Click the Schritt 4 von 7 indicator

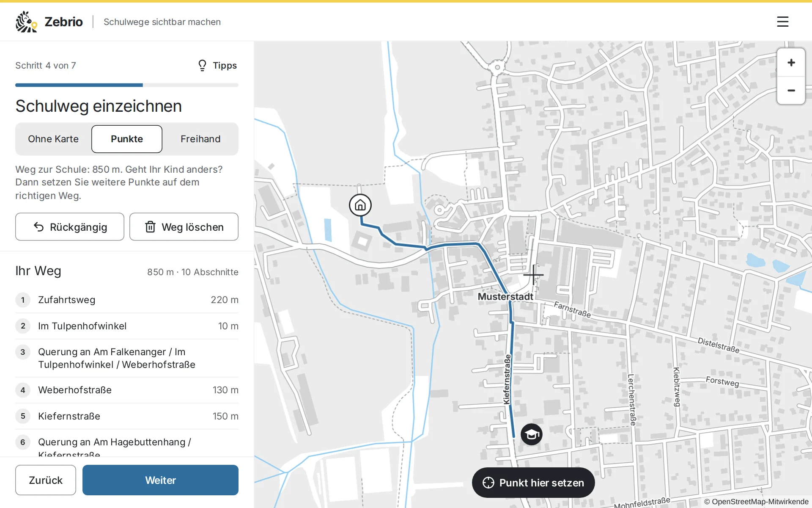[x=46, y=65]
